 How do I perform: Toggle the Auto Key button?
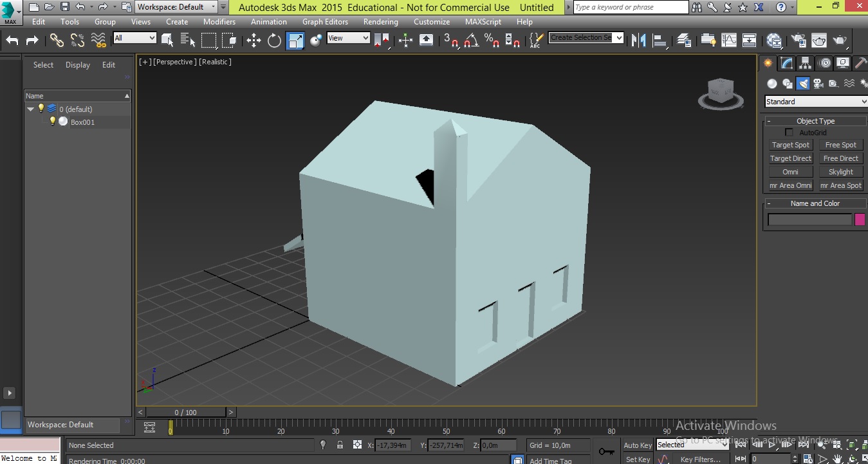click(x=637, y=445)
